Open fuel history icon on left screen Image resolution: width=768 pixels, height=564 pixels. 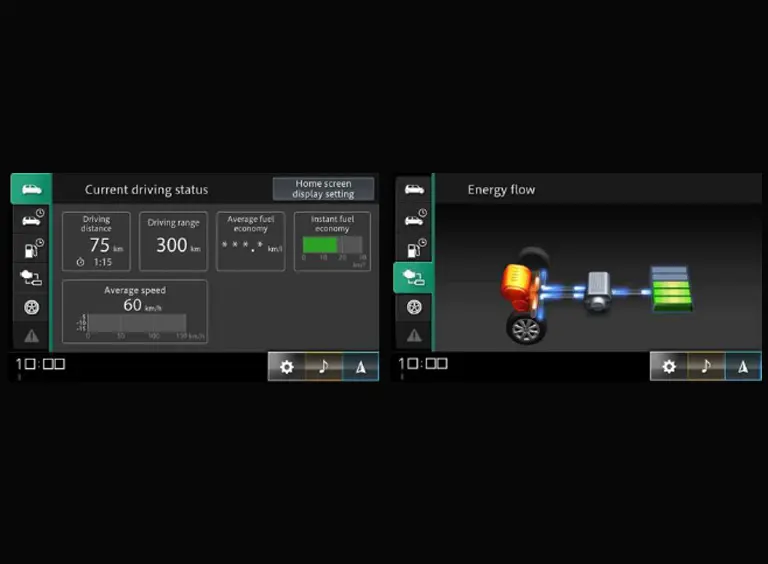point(31,248)
